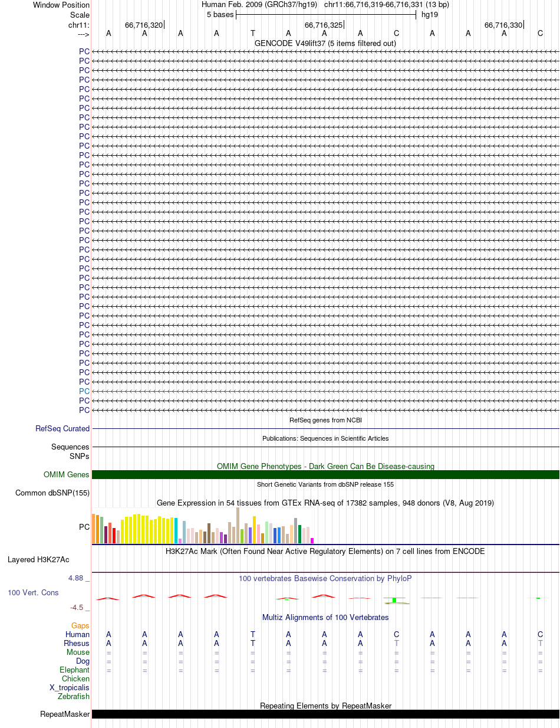This screenshot has width=560, height=728.
Task: Click the T base in the chr11 sequence row
Action: [253, 34]
